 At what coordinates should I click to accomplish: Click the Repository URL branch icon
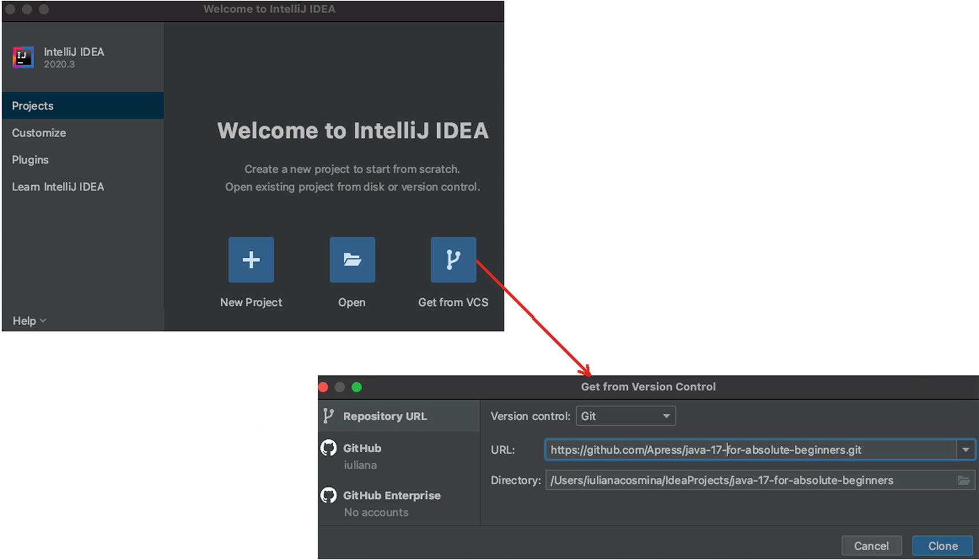[328, 416]
